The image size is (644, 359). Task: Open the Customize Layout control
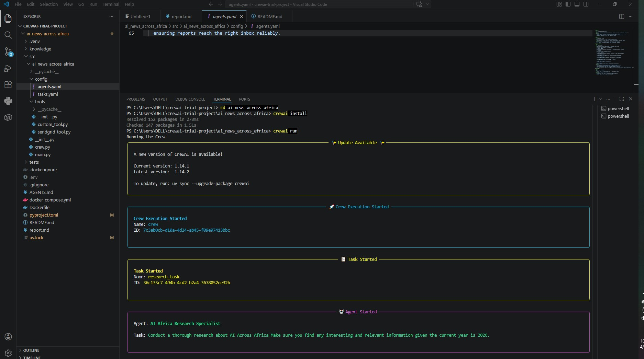(x=559, y=4)
